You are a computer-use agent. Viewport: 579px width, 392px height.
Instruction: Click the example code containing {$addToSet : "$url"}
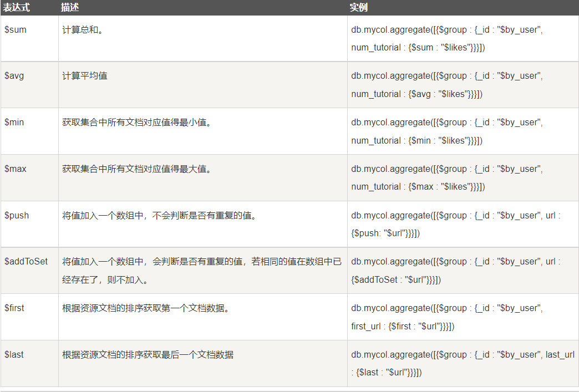click(x=456, y=271)
